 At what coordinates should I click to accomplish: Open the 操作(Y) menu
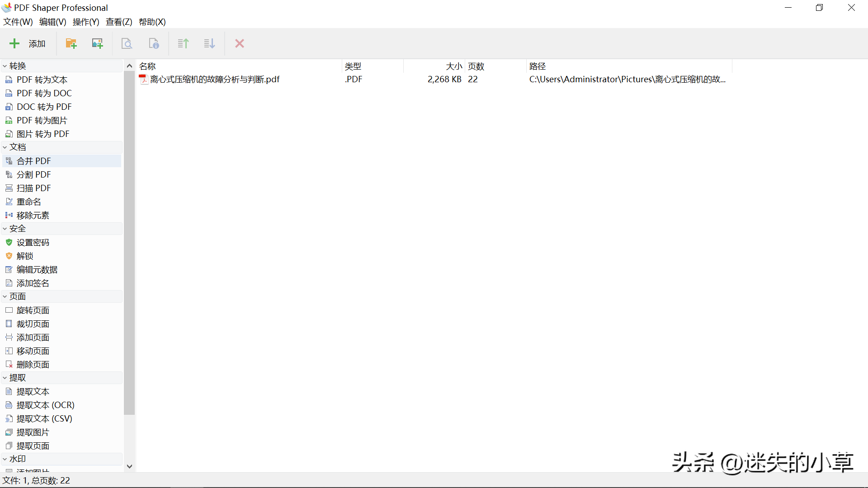point(86,22)
